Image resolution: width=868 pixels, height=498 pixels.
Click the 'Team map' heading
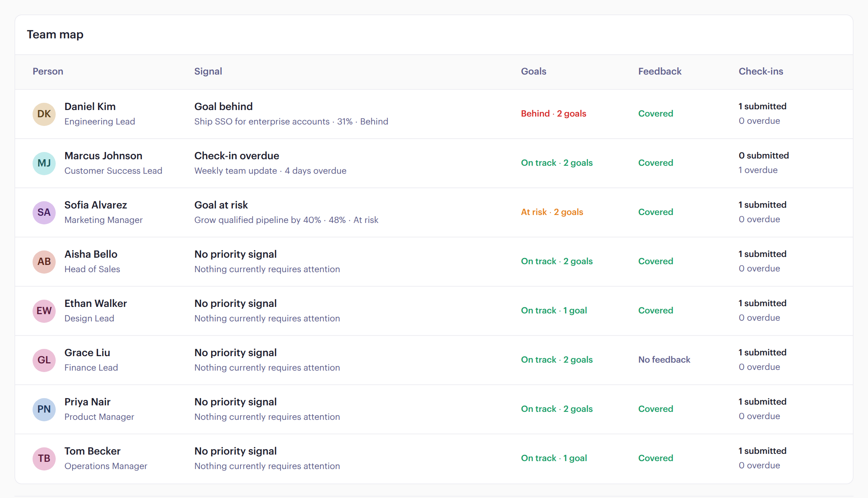coord(55,34)
